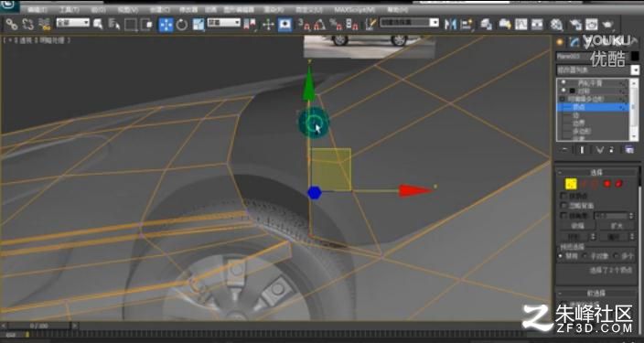Choose the Select and Rotate tool
The height and width of the screenshot is (343, 644).
pos(181,25)
